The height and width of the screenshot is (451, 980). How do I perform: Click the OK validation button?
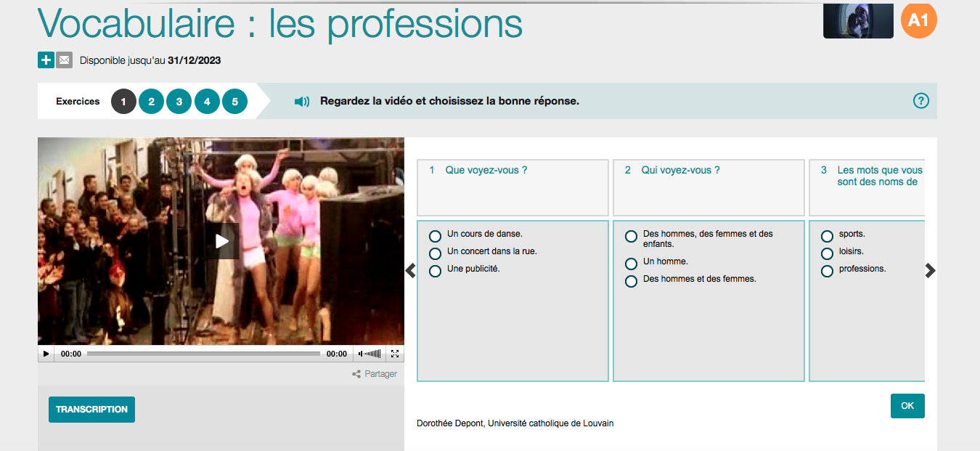click(x=907, y=406)
